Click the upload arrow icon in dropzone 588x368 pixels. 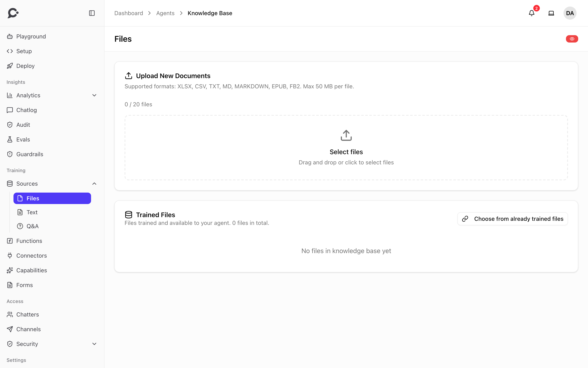coord(346,135)
